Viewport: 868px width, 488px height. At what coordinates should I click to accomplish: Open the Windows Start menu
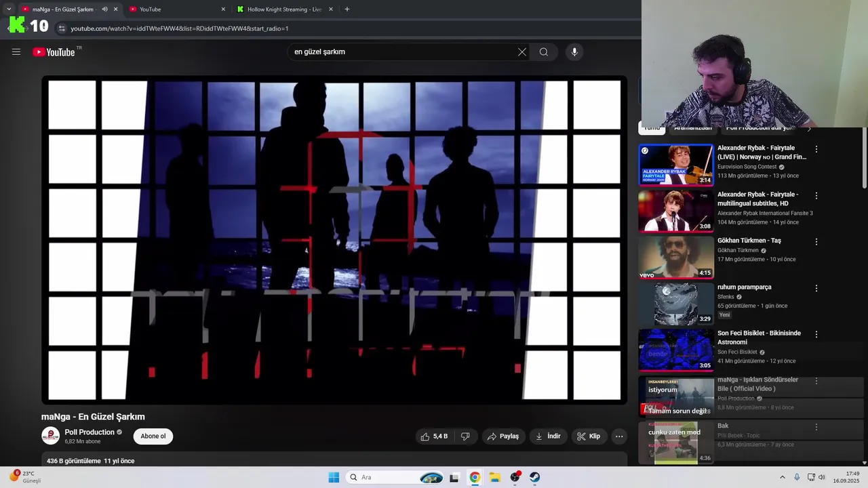click(x=334, y=477)
